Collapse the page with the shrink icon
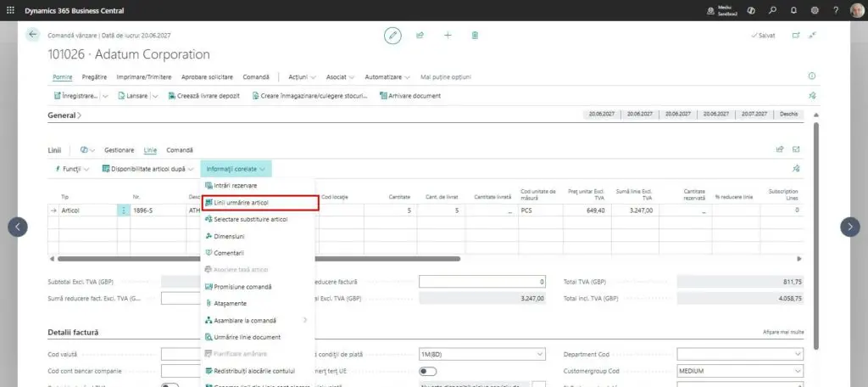 pos(812,35)
